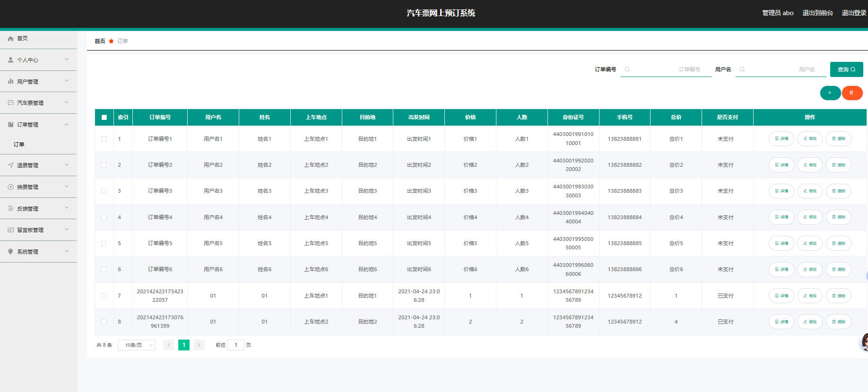Viewport: 868px width, 392px height.
Task: Open details for order row 1
Action: click(x=781, y=139)
